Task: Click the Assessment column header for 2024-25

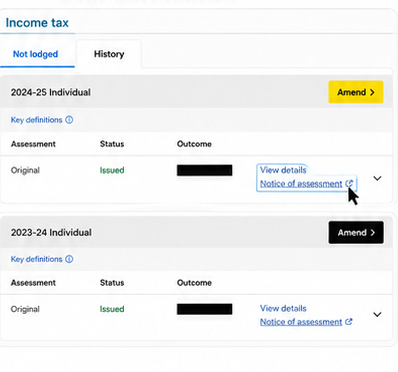Action: tap(33, 144)
